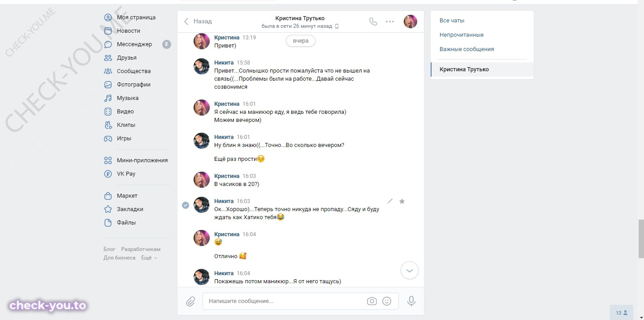644x320 pixels.
Task: Click the Блог footer link
Action: tap(109, 249)
